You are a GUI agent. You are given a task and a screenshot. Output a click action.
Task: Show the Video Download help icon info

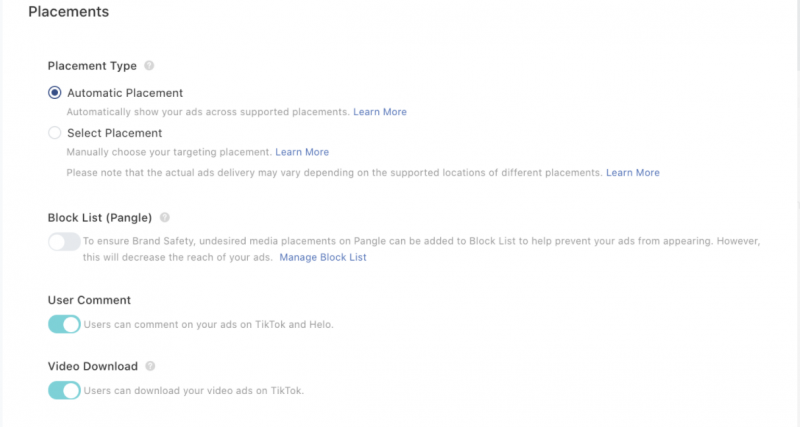tap(150, 366)
